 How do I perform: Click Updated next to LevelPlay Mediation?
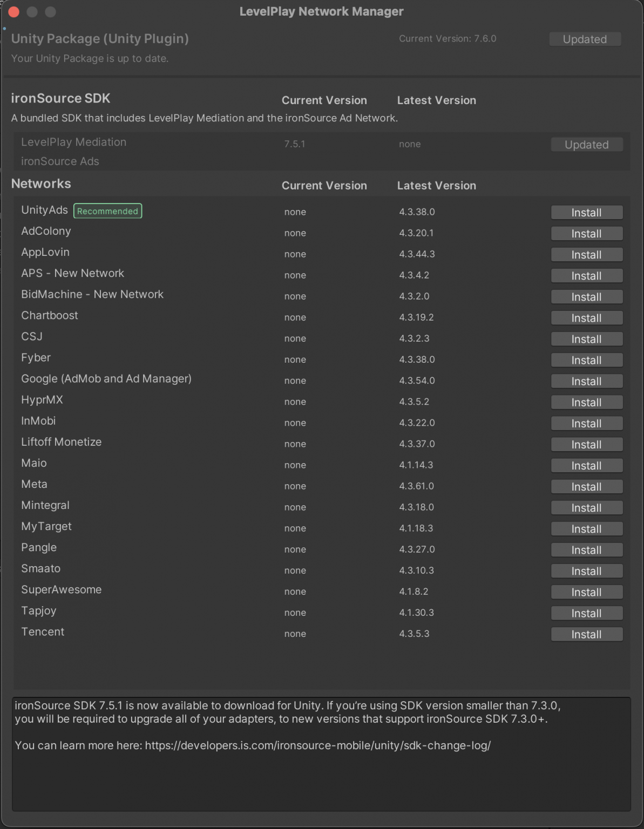587,144
